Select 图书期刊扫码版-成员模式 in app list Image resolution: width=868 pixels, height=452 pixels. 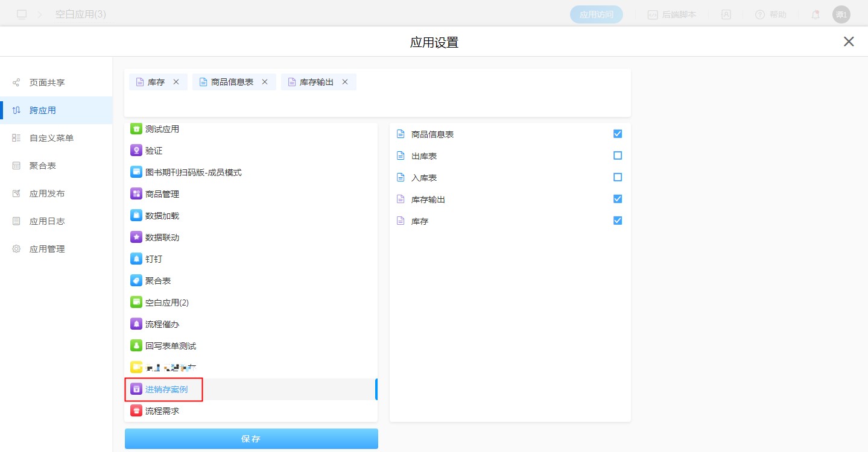[x=193, y=172]
